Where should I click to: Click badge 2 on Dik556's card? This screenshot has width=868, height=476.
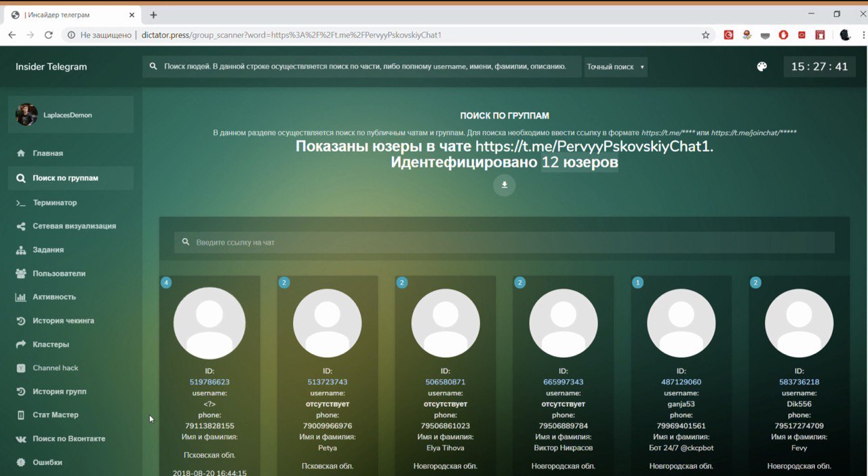(x=755, y=282)
